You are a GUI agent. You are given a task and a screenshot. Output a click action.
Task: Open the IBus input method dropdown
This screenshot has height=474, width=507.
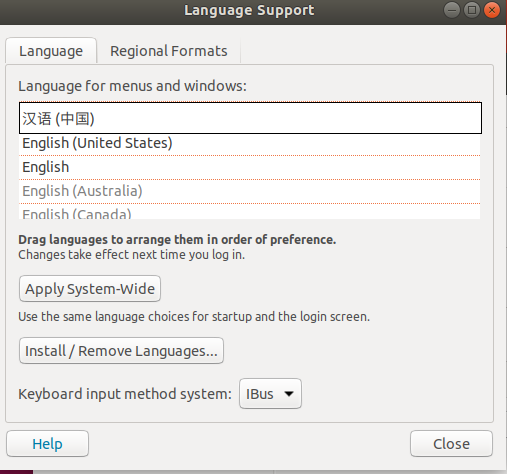tap(270, 394)
